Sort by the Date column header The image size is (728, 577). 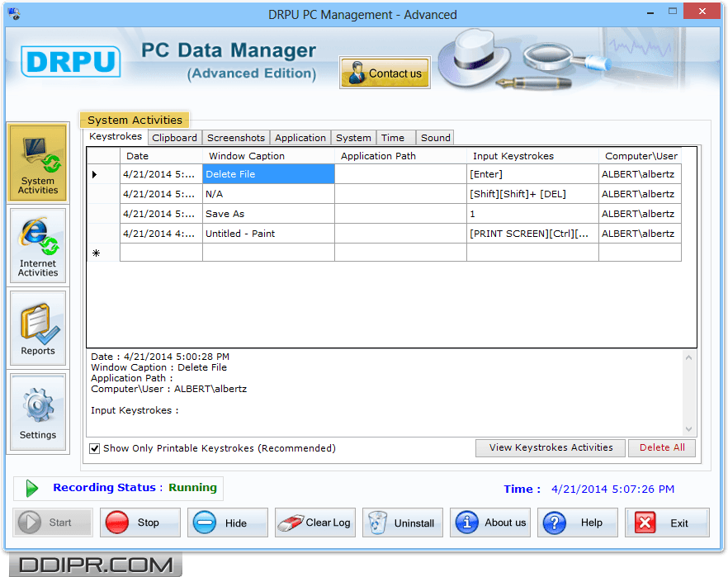[161, 156]
